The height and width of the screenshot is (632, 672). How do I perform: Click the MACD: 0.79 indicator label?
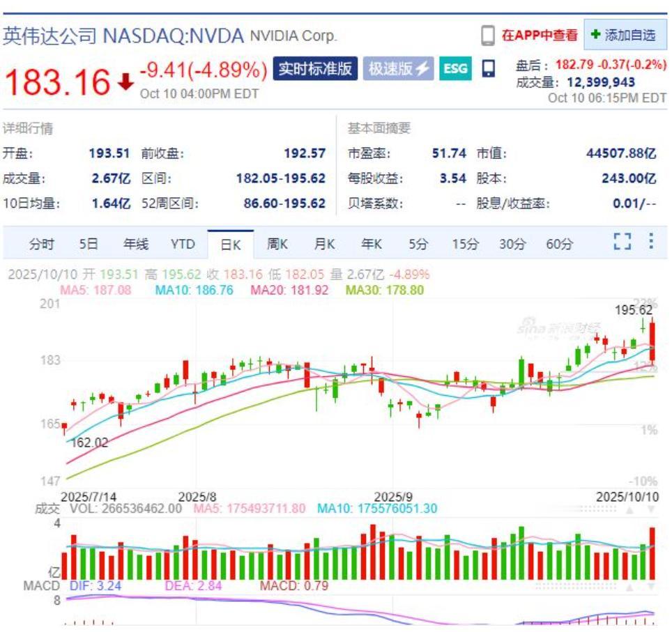pyautogui.click(x=294, y=586)
